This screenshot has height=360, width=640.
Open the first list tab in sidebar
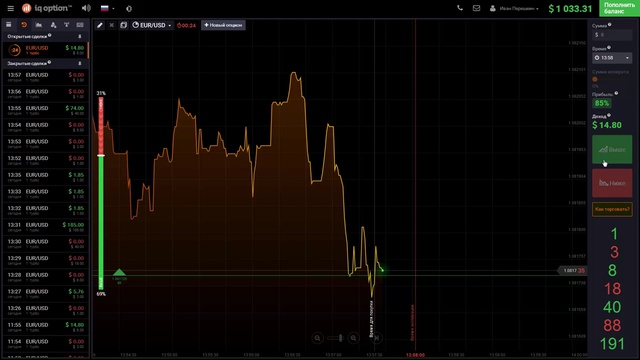pos(9,25)
